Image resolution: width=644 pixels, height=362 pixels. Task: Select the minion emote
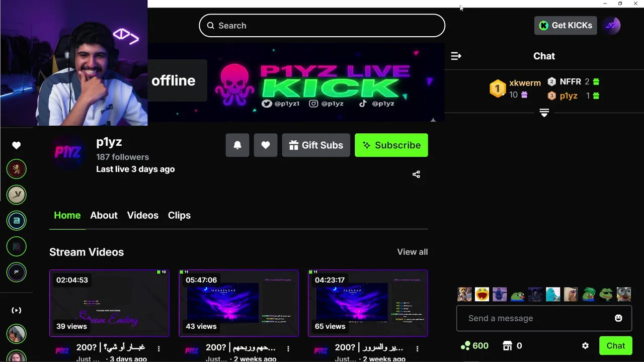[x=624, y=294]
